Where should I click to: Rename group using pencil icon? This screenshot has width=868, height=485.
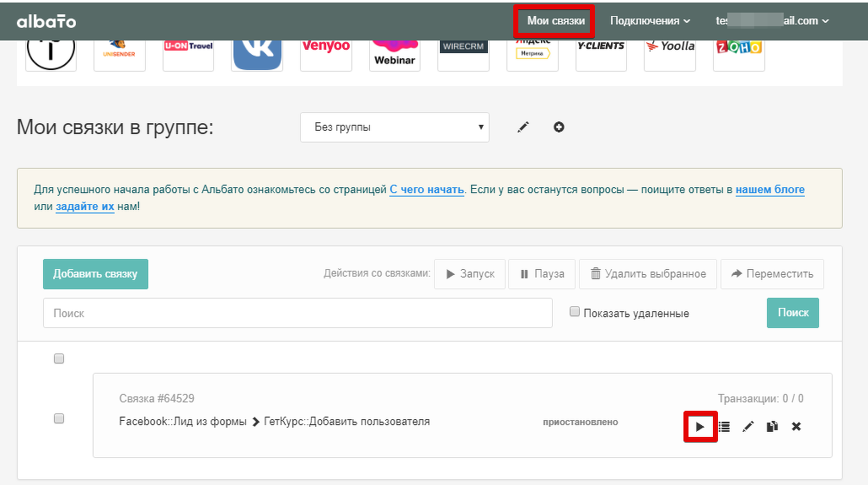[x=522, y=127]
